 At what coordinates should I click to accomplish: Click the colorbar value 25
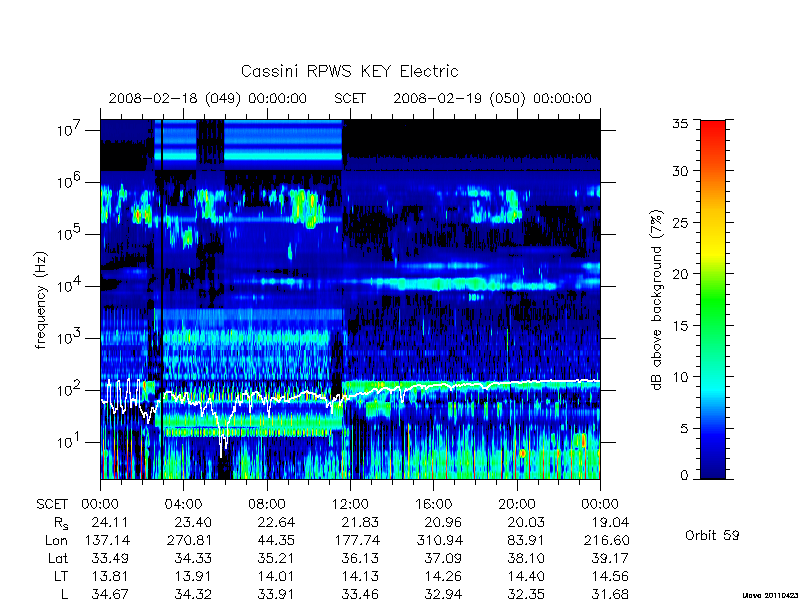(680, 222)
